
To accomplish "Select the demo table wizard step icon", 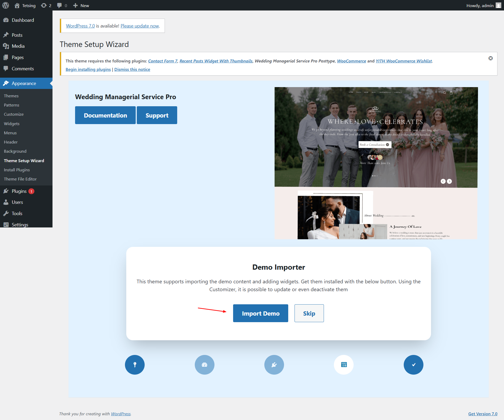I will pyautogui.click(x=344, y=365).
